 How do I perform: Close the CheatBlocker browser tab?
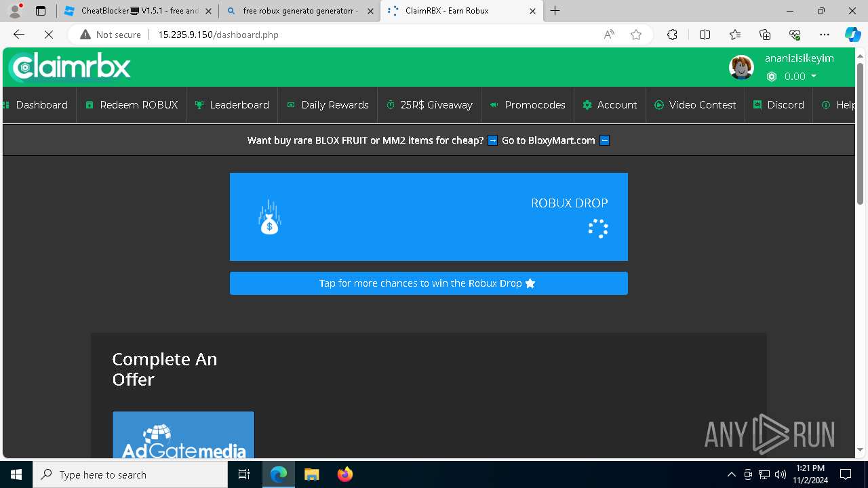[209, 11]
